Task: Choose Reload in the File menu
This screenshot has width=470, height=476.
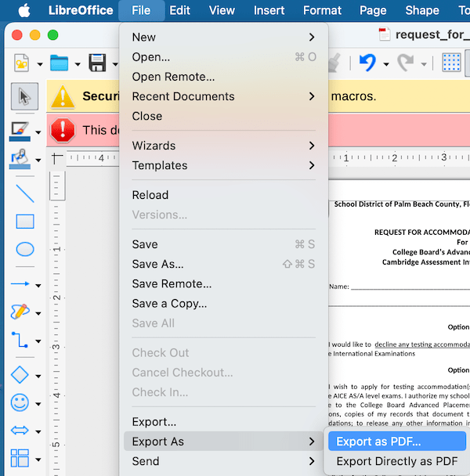Action: [x=223, y=195]
